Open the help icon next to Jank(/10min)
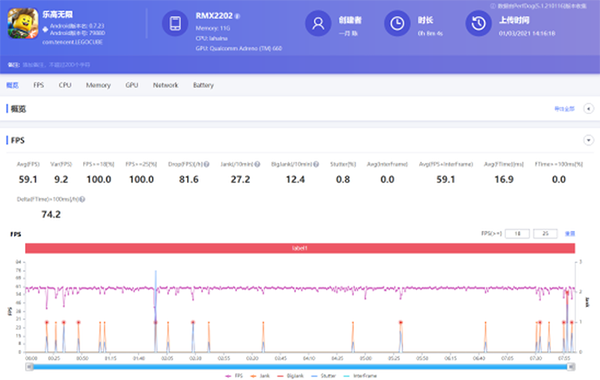600x380 pixels. (x=257, y=164)
